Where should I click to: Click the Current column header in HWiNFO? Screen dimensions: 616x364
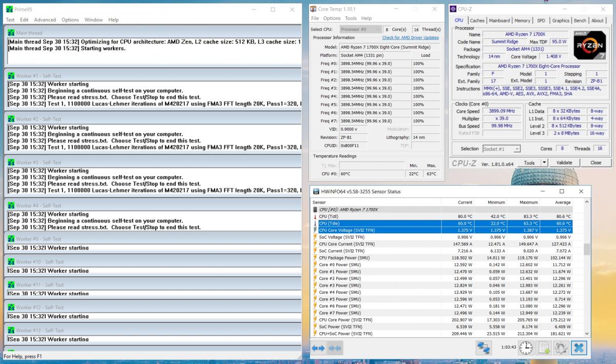click(457, 203)
